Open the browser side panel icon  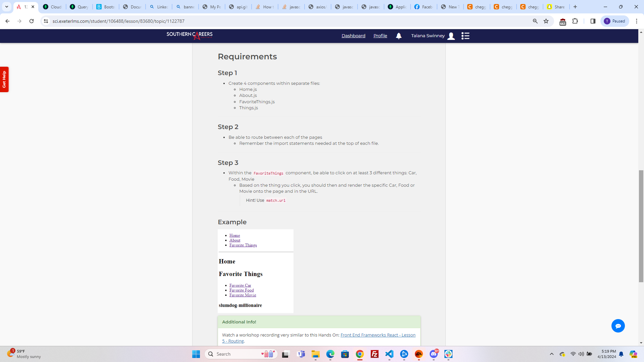click(593, 21)
